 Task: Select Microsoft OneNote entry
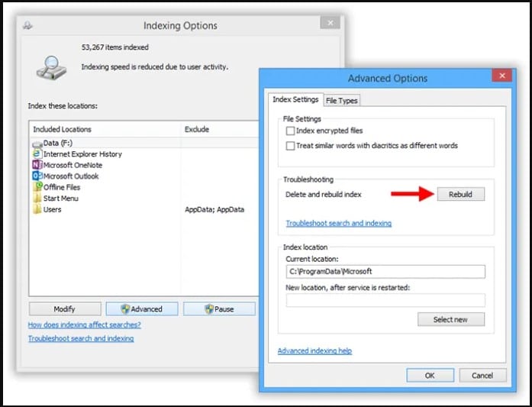pyautogui.click(x=73, y=165)
